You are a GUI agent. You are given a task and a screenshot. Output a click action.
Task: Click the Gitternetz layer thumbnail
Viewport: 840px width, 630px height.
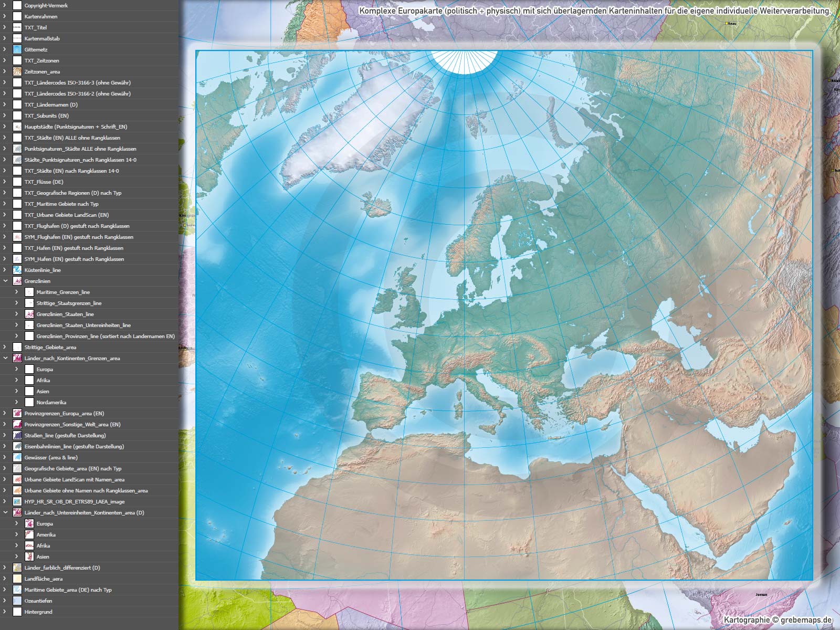17,49
